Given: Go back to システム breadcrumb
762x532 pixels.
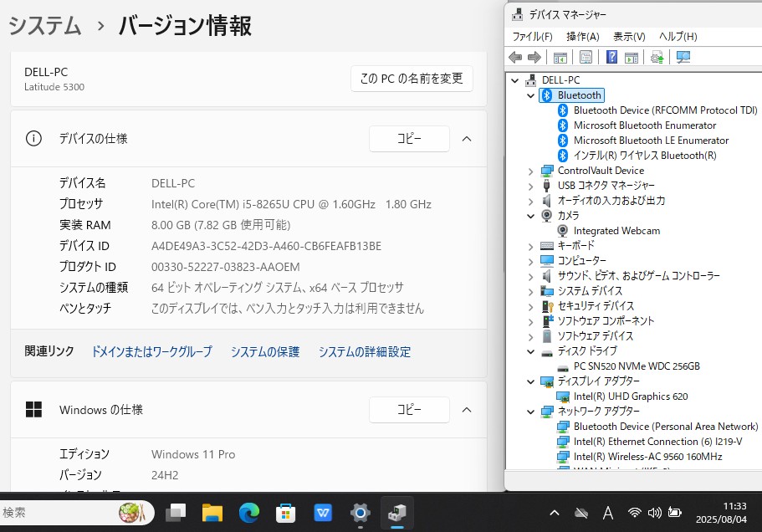Looking at the screenshot, I should (x=44, y=26).
